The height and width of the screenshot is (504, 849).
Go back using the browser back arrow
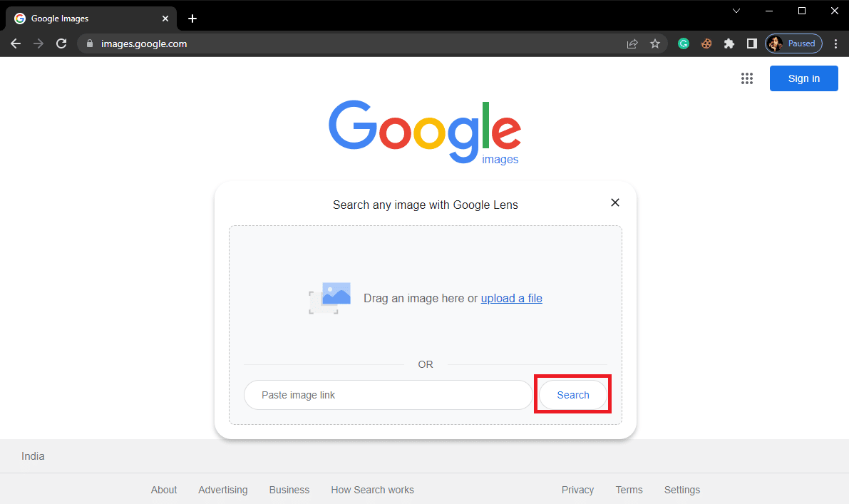pyautogui.click(x=16, y=44)
